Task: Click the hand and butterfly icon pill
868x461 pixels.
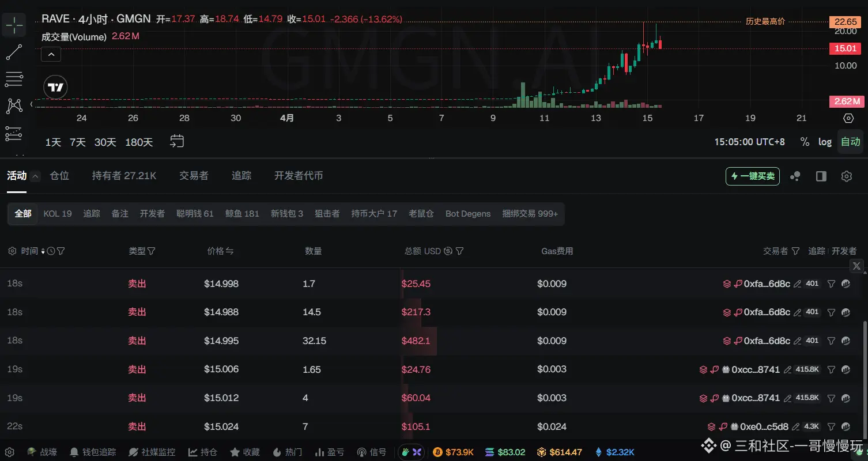Action: click(412, 452)
